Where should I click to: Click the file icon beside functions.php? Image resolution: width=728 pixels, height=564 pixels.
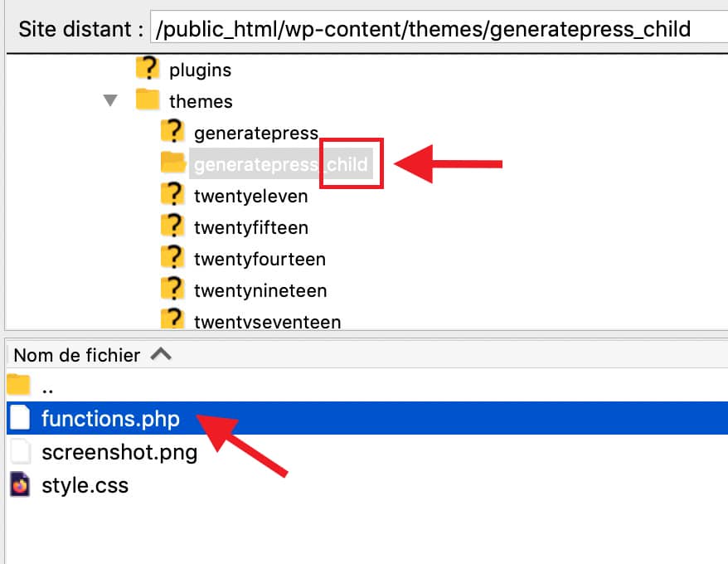[20, 419]
